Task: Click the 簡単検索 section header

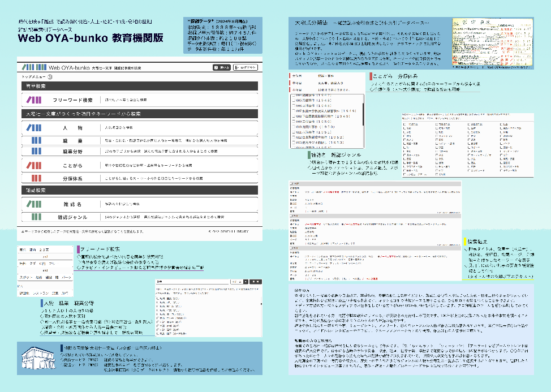Action: pos(140,86)
